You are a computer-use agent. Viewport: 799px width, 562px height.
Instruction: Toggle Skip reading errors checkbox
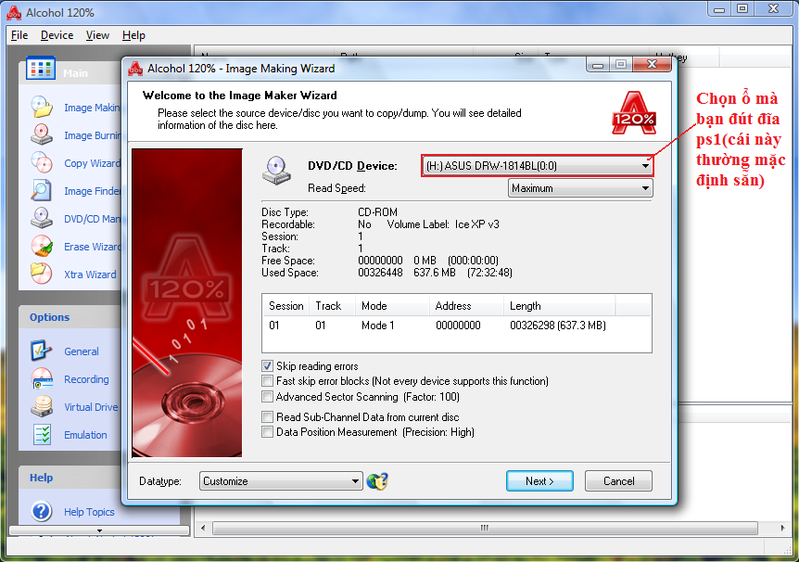(267, 366)
